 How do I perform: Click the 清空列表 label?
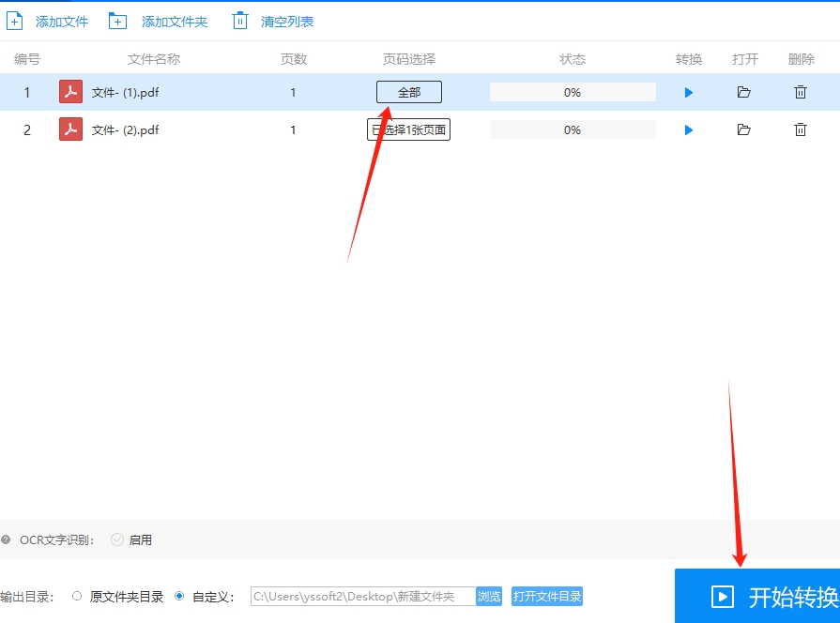point(287,22)
